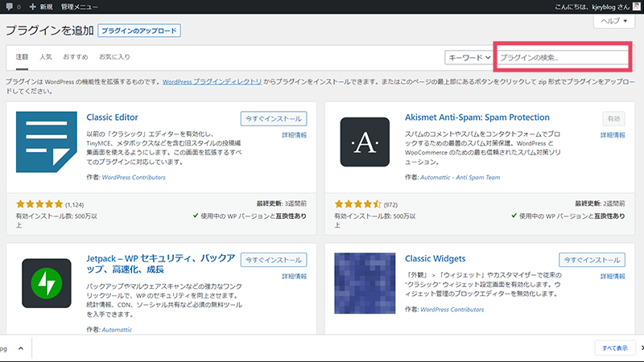Open the kjeyblog user account greeting
Image resolution: width=644 pixels, height=362 pixels.
(x=592, y=6)
